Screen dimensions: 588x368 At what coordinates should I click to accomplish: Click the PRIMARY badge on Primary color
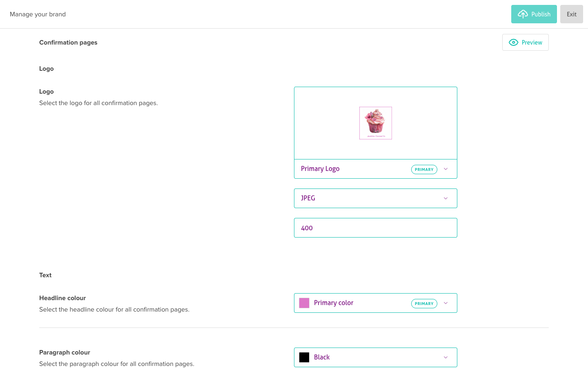(424, 303)
